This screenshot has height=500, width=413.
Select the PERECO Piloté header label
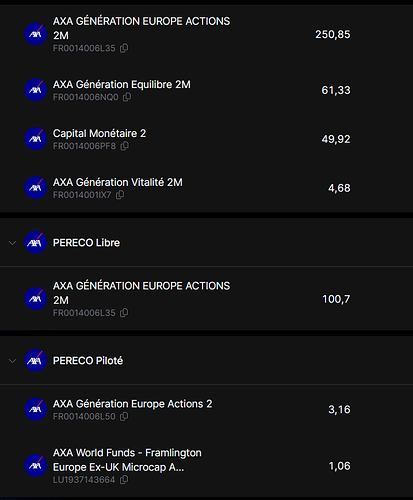[88, 361]
